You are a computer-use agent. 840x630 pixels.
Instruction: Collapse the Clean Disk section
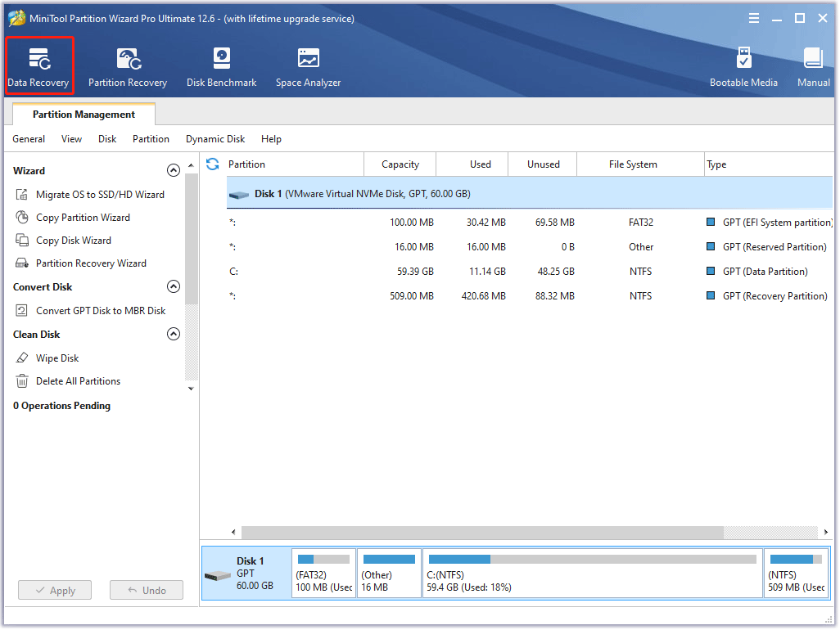(174, 334)
